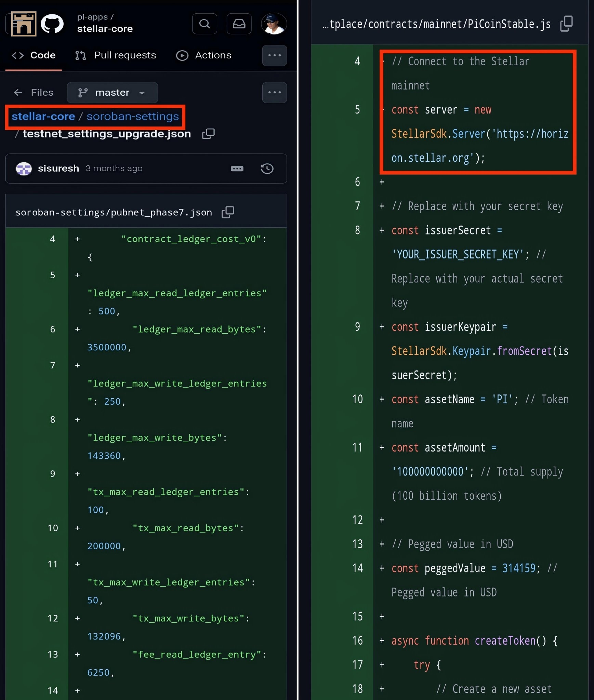
Task: Open the GitHub home logo
Action: pyautogui.click(x=52, y=24)
